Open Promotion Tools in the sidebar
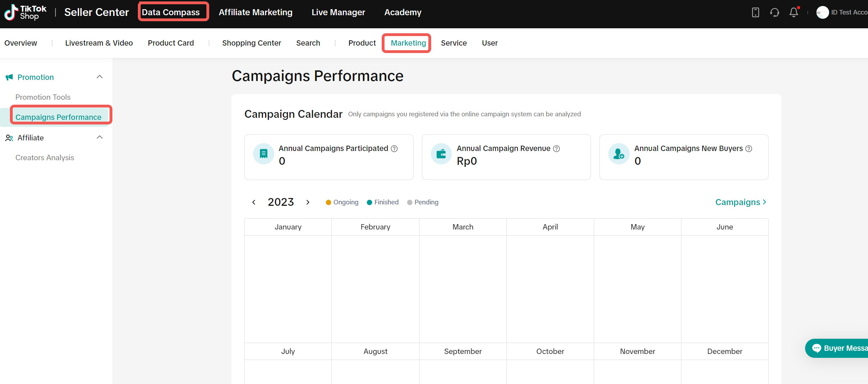This screenshot has height=384, width=868. tap(43, 97)
